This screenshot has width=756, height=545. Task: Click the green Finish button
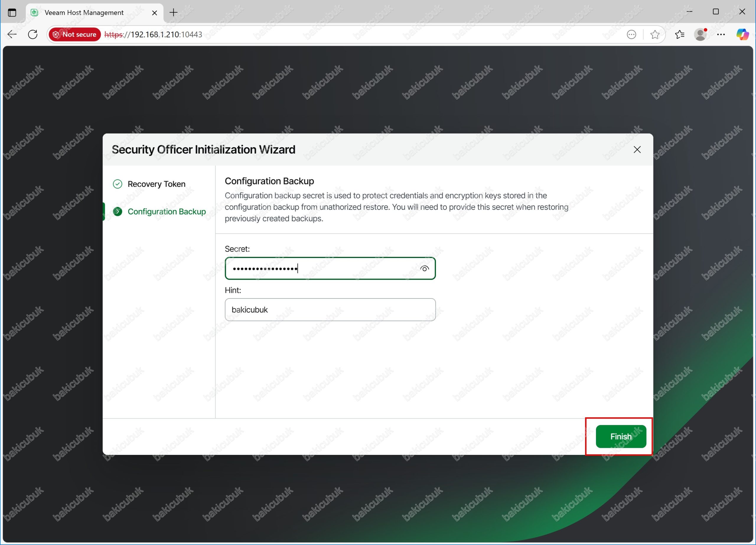[x=621, y=436]
